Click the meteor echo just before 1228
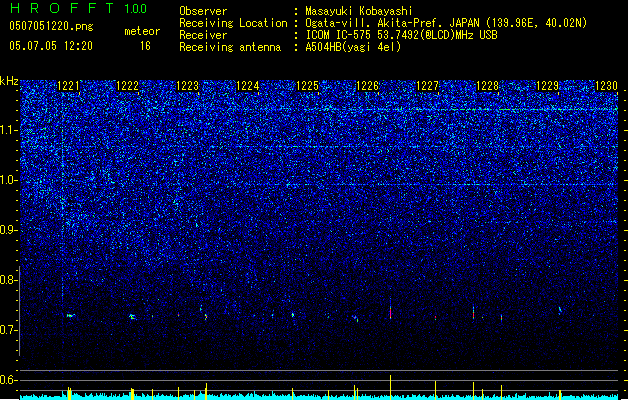Viewport: 629px width, 400px height. pos(473,313)
